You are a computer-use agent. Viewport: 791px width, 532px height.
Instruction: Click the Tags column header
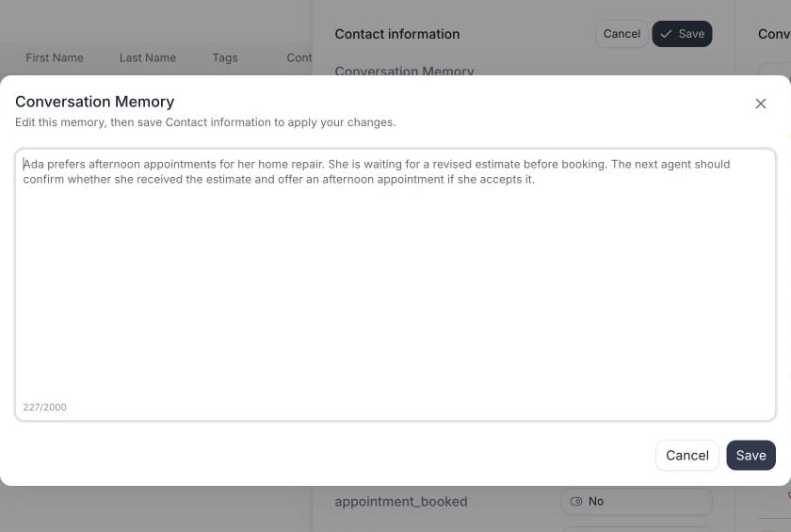[225, 58]
